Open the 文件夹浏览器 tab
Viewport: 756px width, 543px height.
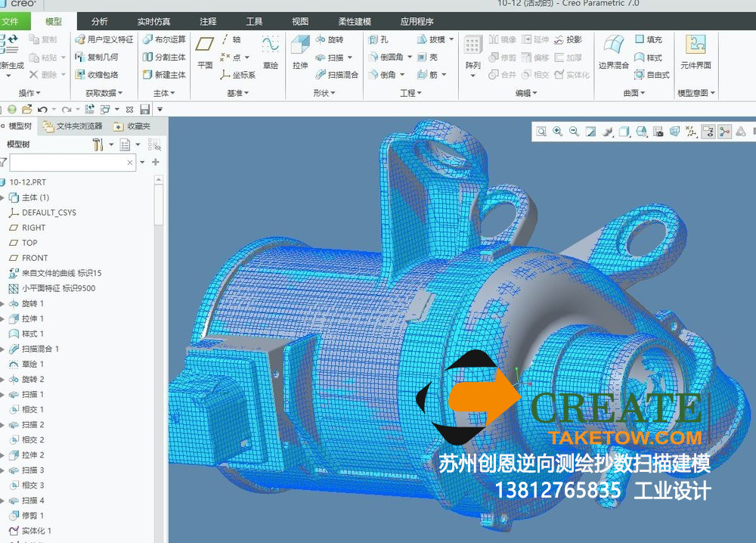tap(74, 126)
